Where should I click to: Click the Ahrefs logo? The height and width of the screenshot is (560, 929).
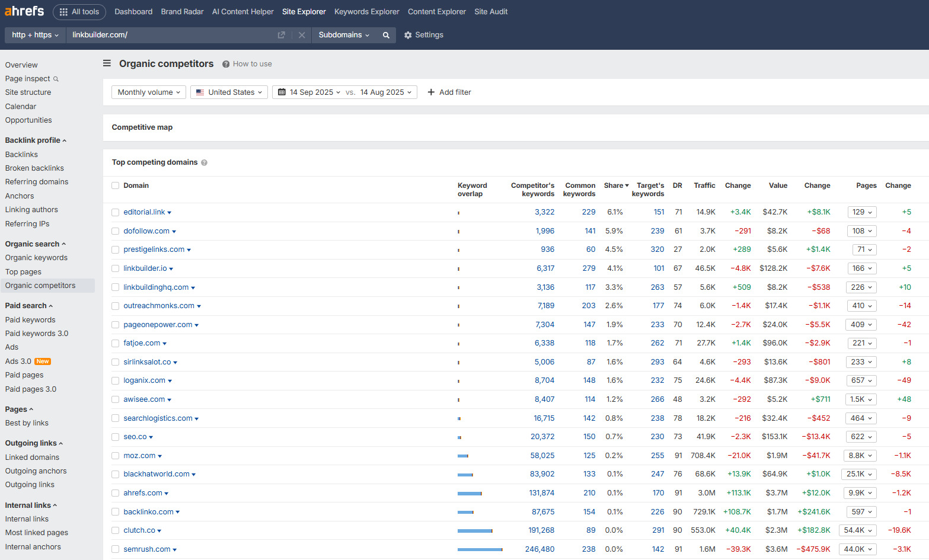tap(24, 11)
